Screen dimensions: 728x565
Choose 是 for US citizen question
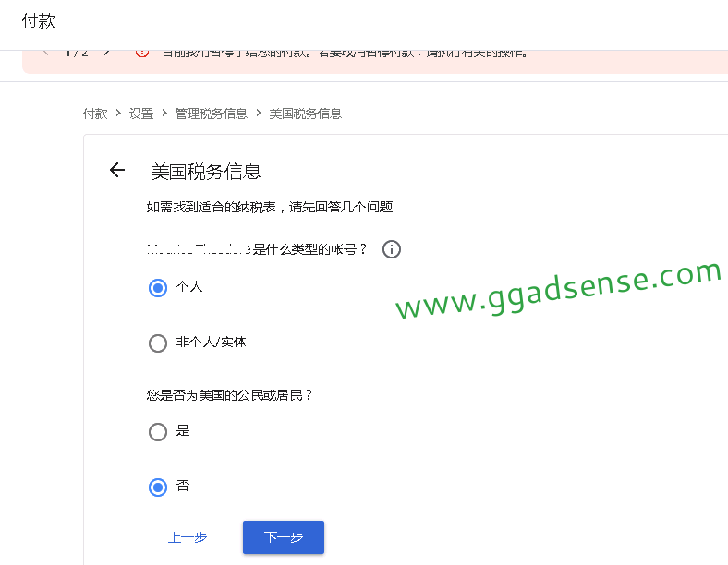click(x=158, y=432)
